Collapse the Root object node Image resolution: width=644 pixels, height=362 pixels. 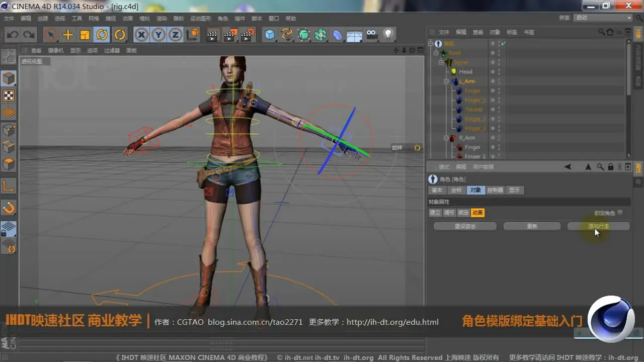(x=436, y=53)
